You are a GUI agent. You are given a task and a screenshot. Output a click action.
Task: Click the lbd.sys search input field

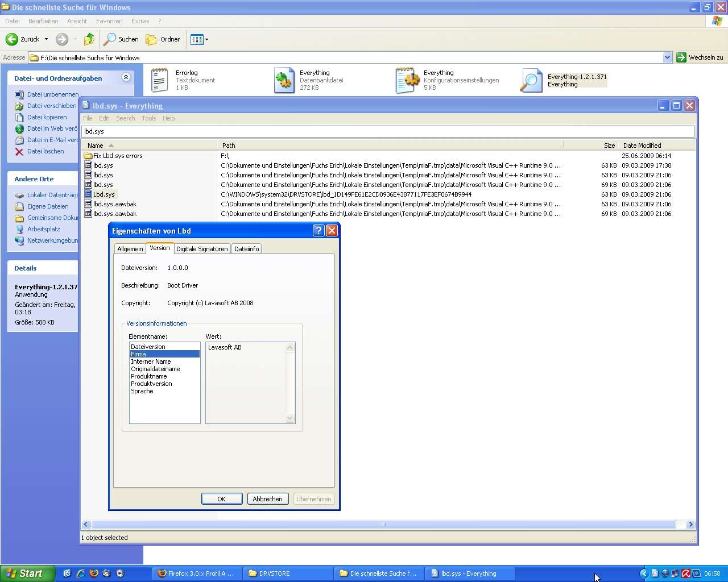click(387, 131)
